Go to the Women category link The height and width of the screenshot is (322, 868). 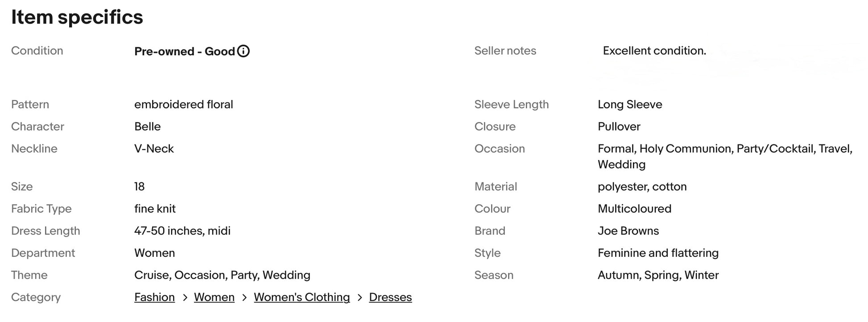(x=214, y=297)
